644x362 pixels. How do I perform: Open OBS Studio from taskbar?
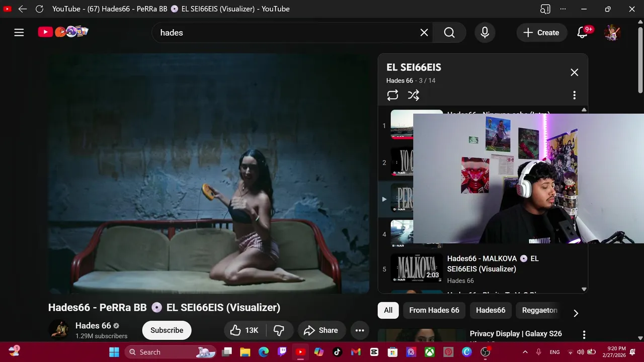tap(485, 352)
